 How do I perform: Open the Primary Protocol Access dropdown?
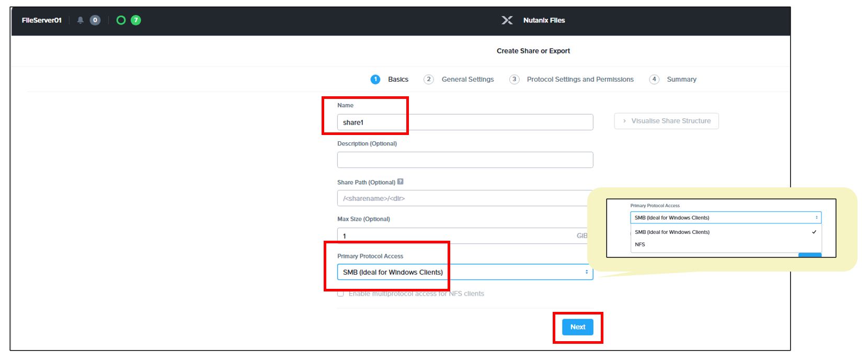click(x=465, y=272)
